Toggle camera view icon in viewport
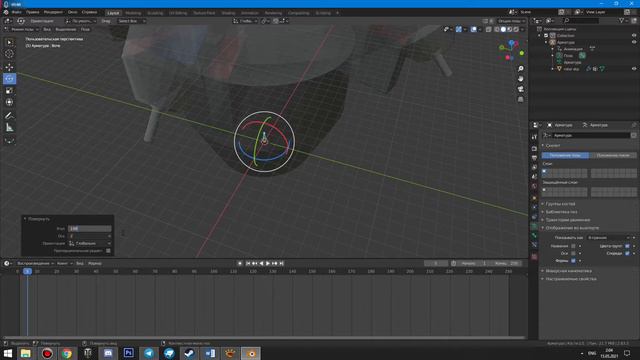This screenshot has width=640, height=360. (x=521, y=89)
